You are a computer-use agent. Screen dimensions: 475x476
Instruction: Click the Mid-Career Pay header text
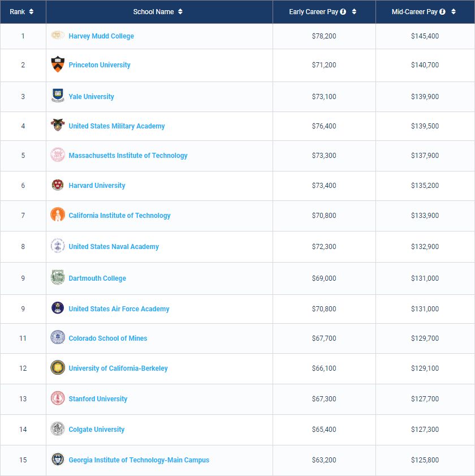point(414,11)
